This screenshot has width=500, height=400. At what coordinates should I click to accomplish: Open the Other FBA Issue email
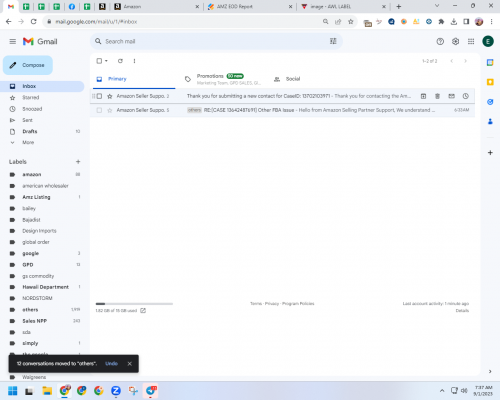pos(282,110)
